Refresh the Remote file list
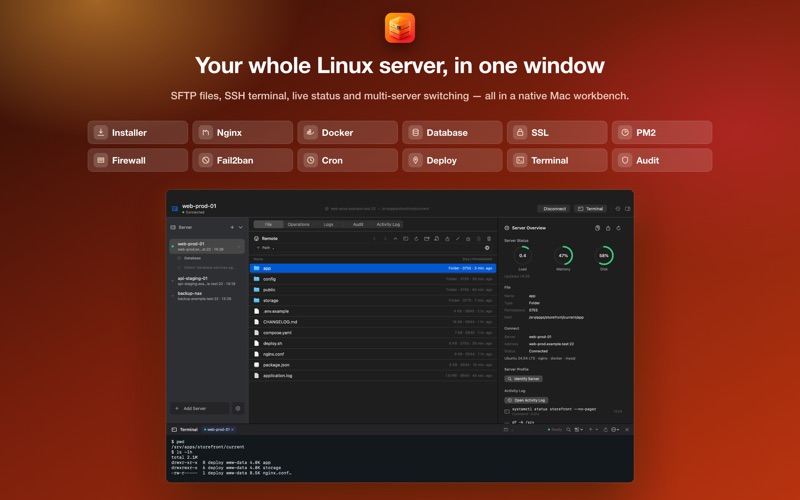800x500 pixels. point(416,239)
